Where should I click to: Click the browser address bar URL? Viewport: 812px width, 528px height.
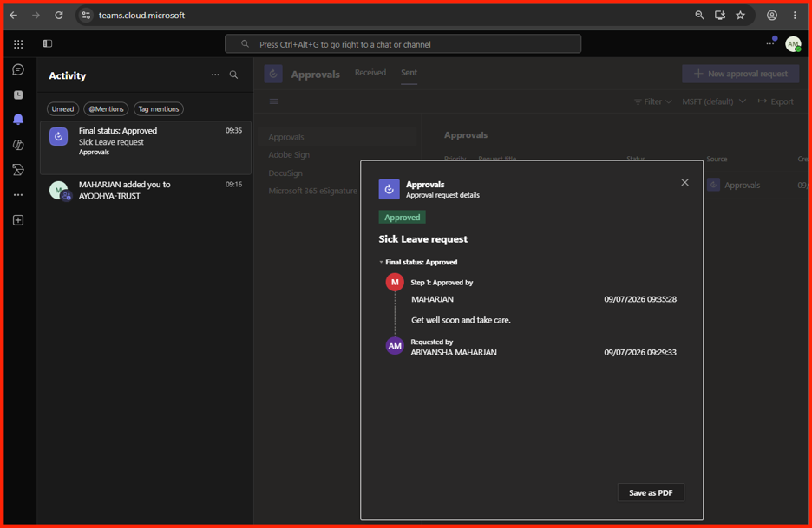141,16
